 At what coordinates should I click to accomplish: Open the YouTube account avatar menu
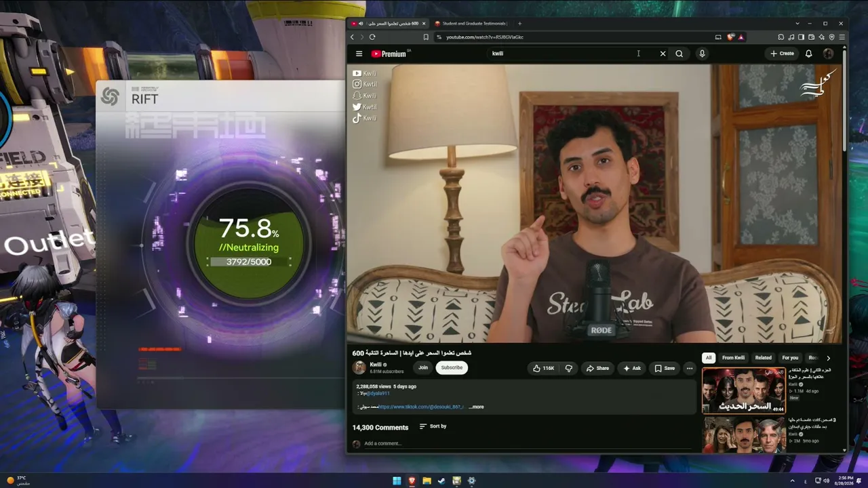click(828, 54)
